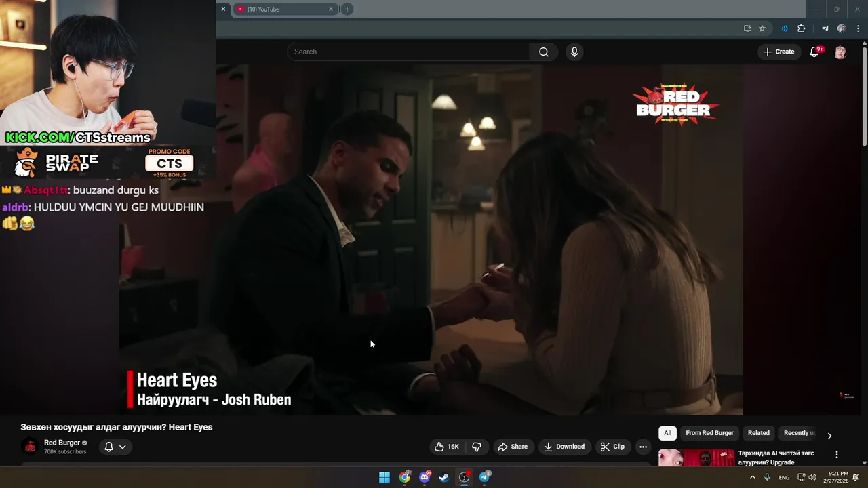868x488 pixels.
Task: Open OBS Studio from the taskbar
Action: [465, 477]
